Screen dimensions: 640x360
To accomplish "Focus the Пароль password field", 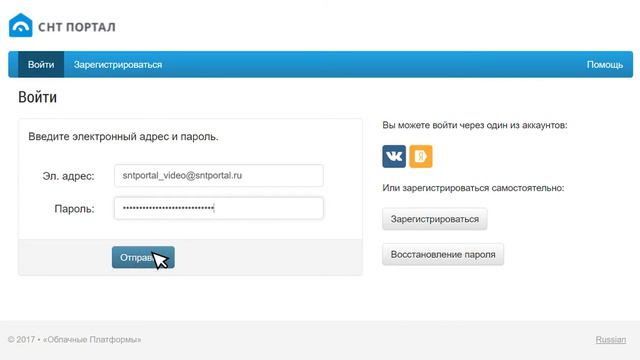I will 219,208.
